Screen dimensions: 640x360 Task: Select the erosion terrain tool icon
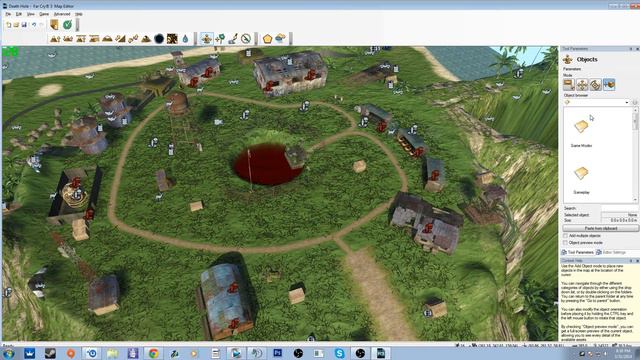point(146,39)
